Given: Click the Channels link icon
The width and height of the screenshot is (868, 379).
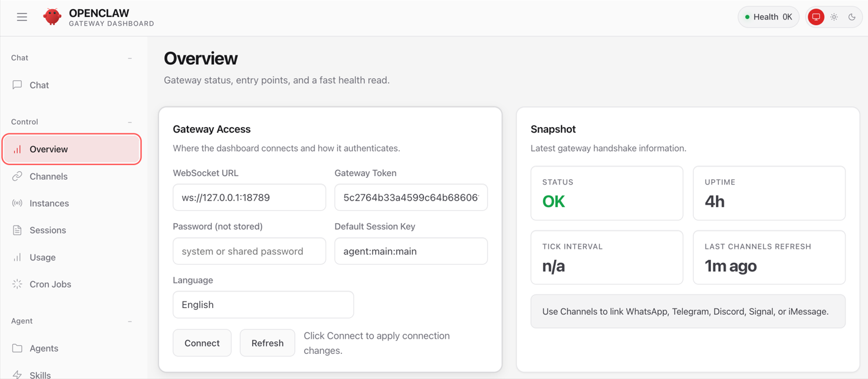Looking at the screenshot, I should (17, 176).
